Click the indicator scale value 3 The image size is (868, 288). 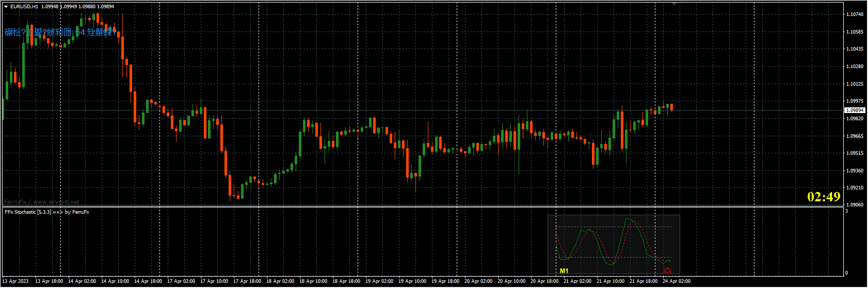[x=847, y=211]
